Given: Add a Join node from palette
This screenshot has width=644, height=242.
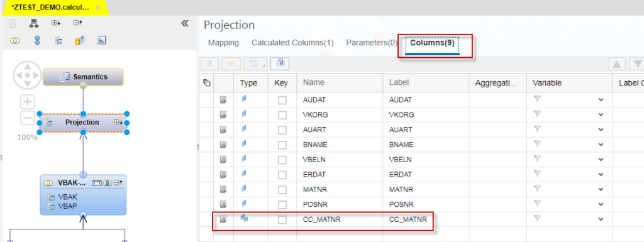Looking at the screenshot, I should [15, 40].
